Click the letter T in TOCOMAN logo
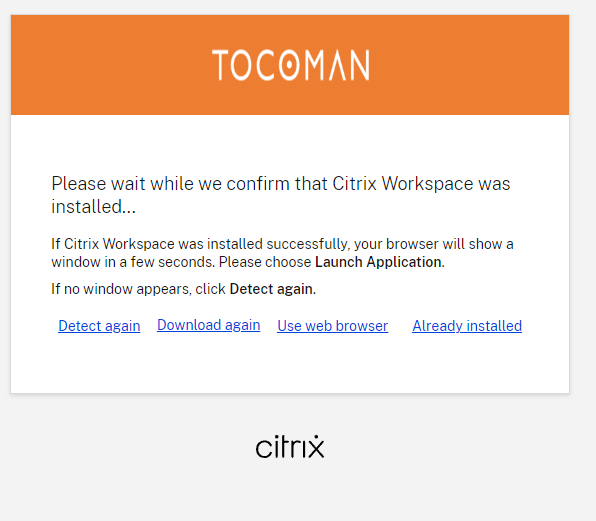This screenshot has height=521, width=596. [220, 65]
